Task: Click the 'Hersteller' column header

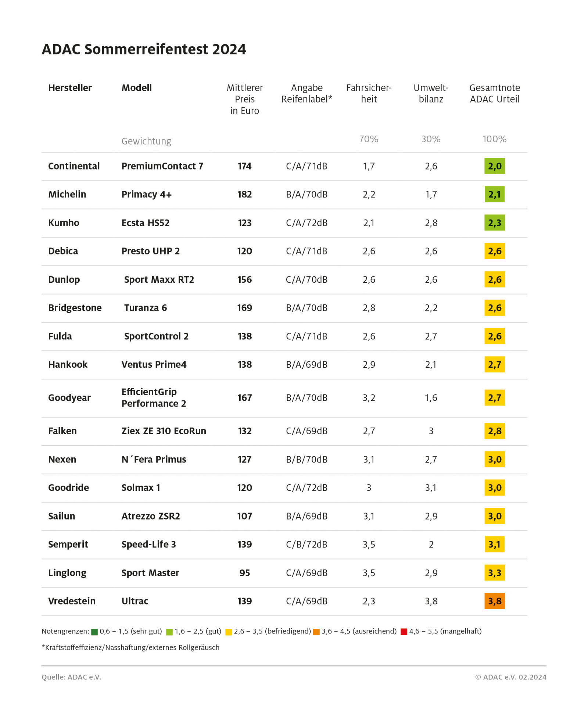Action: pyautogui.click(x=70, y=88)
